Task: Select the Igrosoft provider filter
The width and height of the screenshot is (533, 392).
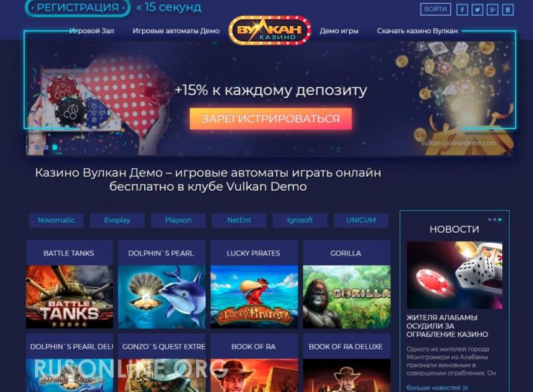Action: (x=300, y=220)
